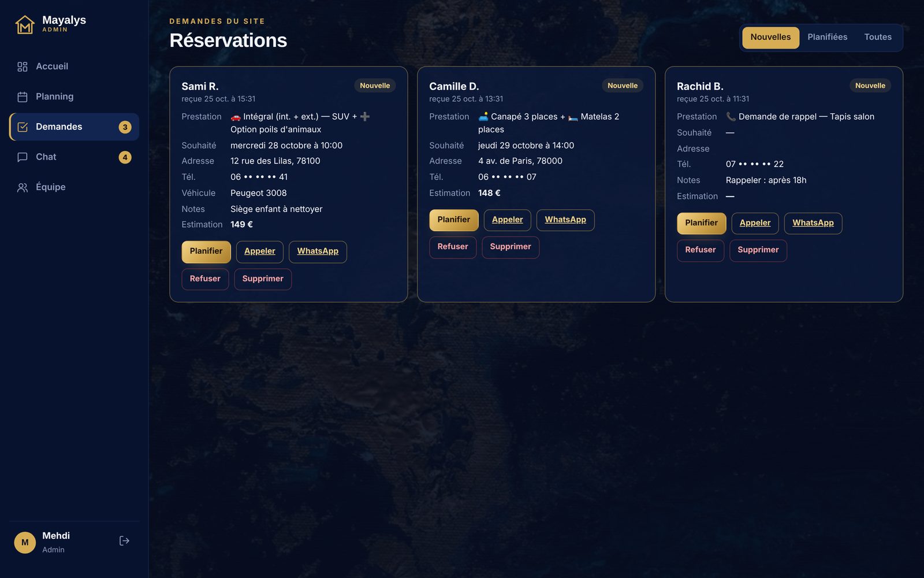924x578 pixels.
Task: Click the Équipe people icon
Action: 23,187
